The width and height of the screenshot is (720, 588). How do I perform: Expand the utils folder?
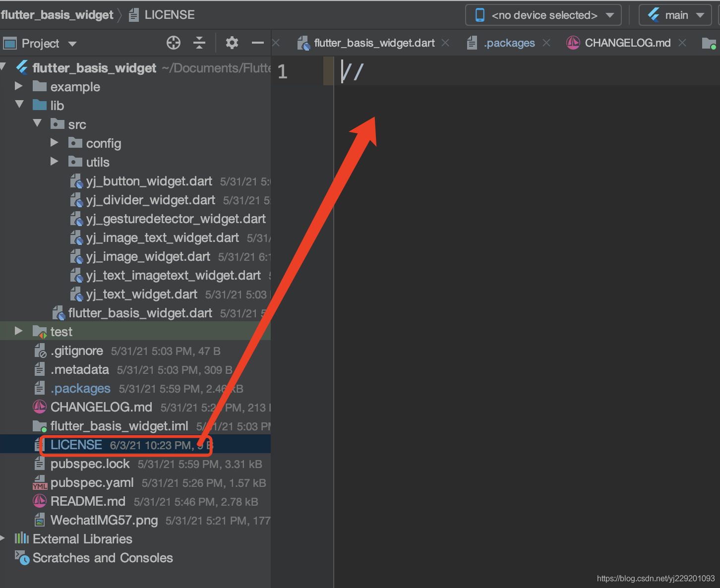click(55, 162)
